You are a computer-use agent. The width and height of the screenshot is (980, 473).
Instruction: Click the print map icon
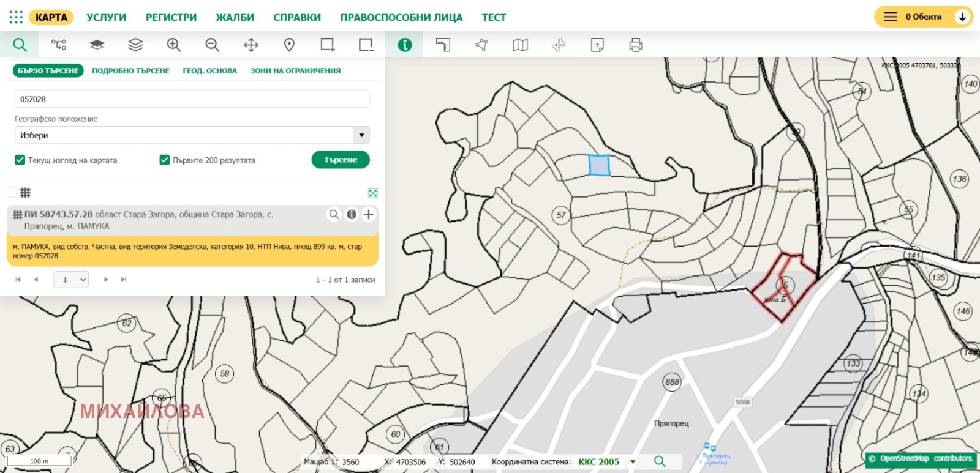636,45
